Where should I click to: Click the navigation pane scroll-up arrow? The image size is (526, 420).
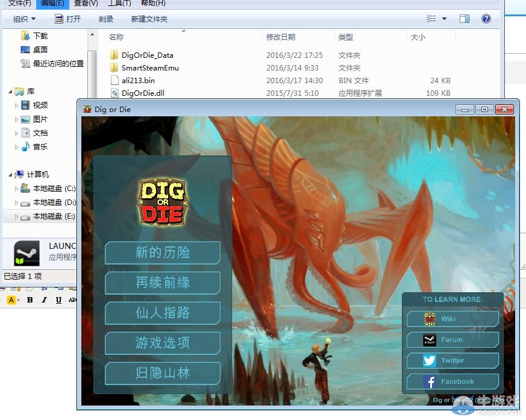[92, 34]
